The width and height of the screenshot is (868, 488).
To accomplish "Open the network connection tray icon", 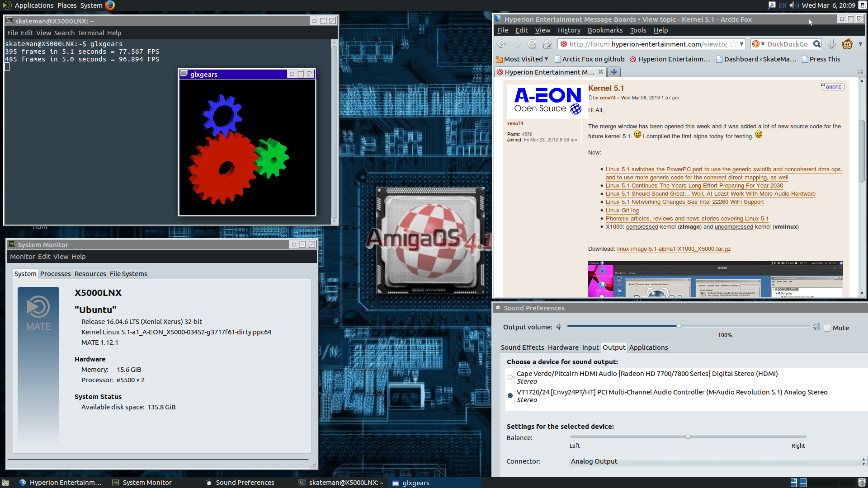I will [x=771, y=5].
